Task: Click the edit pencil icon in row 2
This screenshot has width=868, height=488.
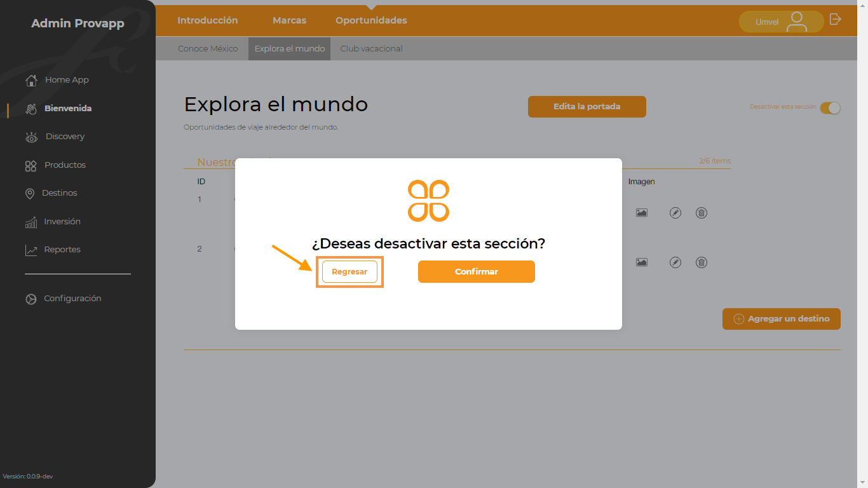Action: [x=675, y=262]
